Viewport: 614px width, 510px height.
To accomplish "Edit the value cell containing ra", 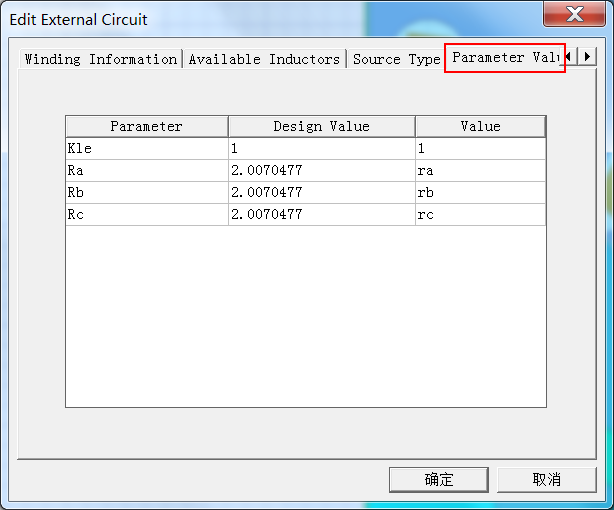I will (480, 170).
